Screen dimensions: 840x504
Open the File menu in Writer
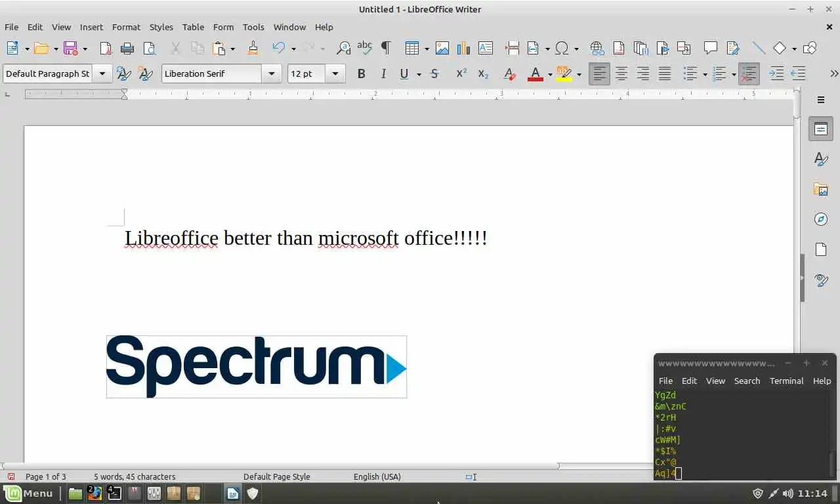click(11, 27)
